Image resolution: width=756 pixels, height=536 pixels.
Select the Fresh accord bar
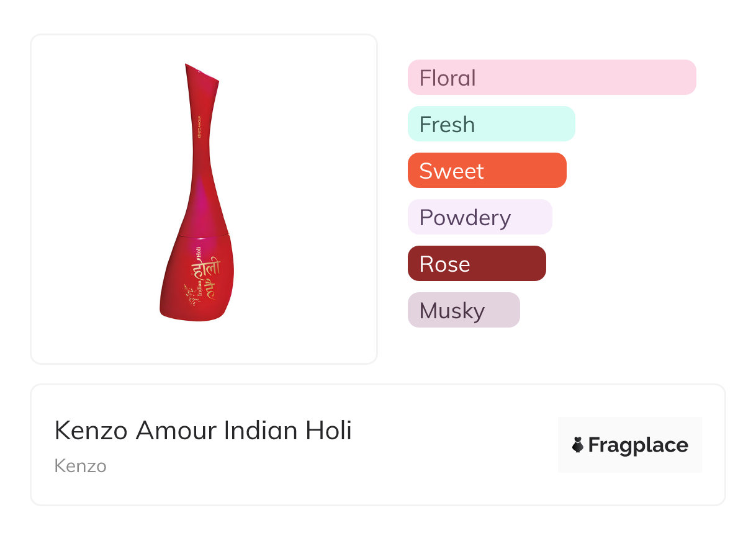[x=492, y=124]
